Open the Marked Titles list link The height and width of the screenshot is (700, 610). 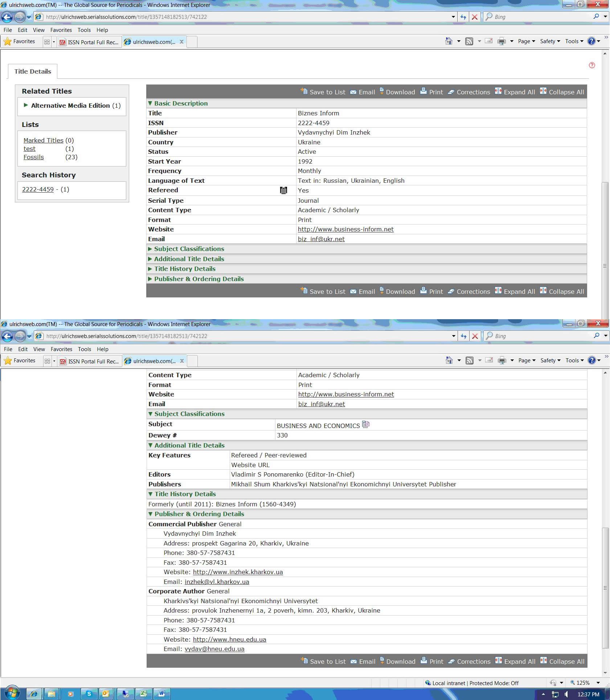pos(44,140)
